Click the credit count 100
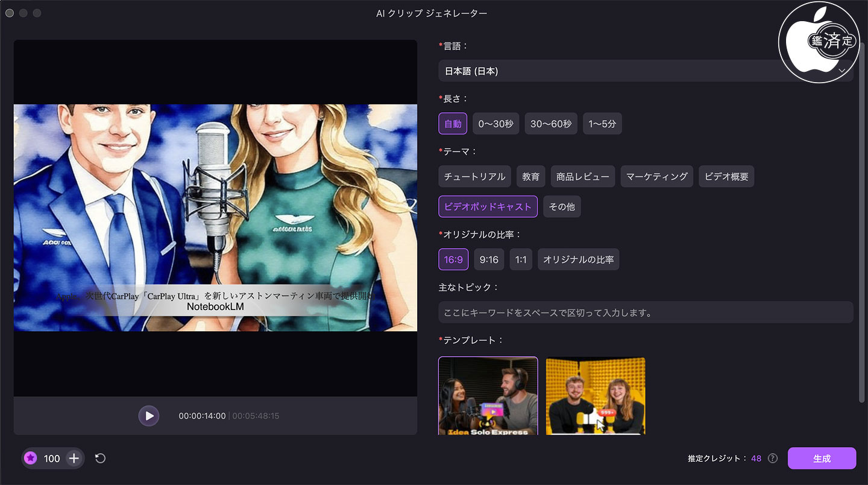 click(52, 458)
